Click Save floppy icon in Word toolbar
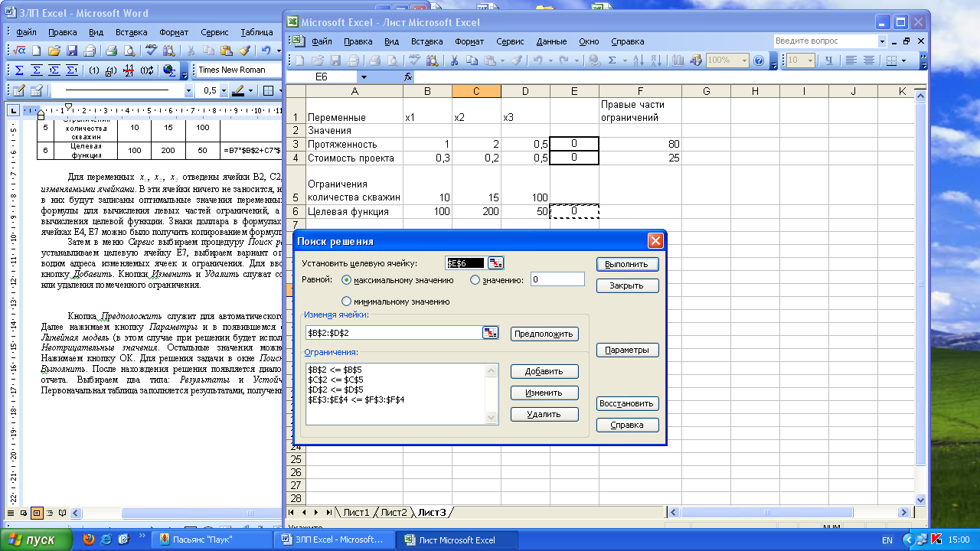The height and width of the screenshot is (551, 980). pos(72,51)
